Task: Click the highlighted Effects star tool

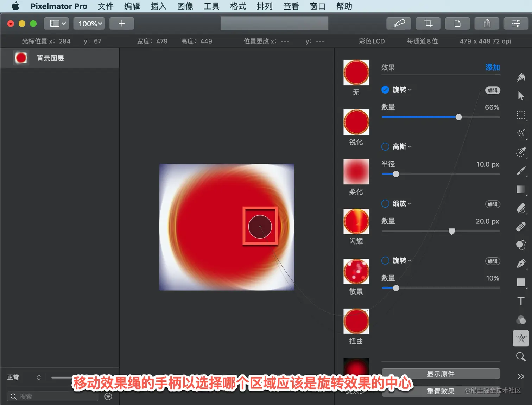Action: [521, 338]
